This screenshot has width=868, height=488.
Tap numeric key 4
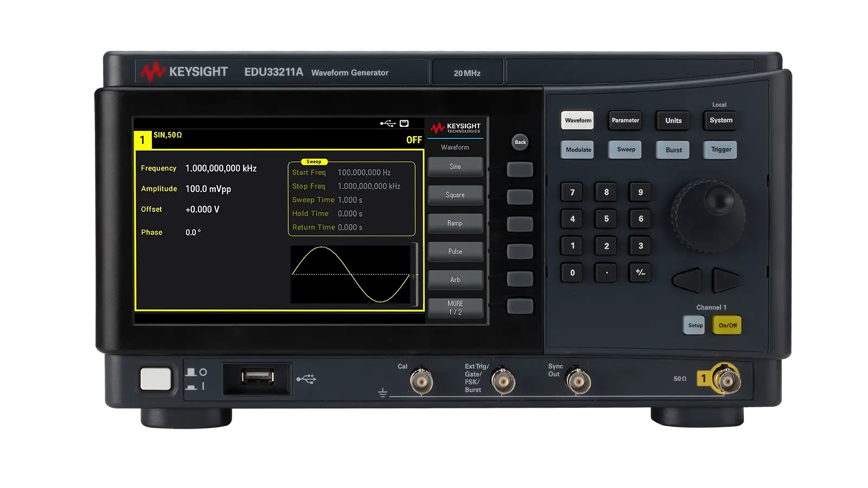(572, 219)
